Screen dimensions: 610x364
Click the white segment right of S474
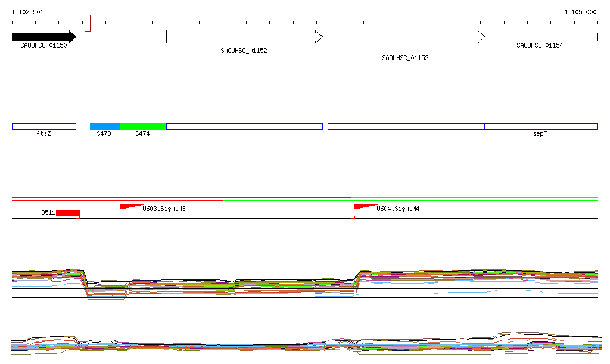pyautogui.click(x=244, y=126)
